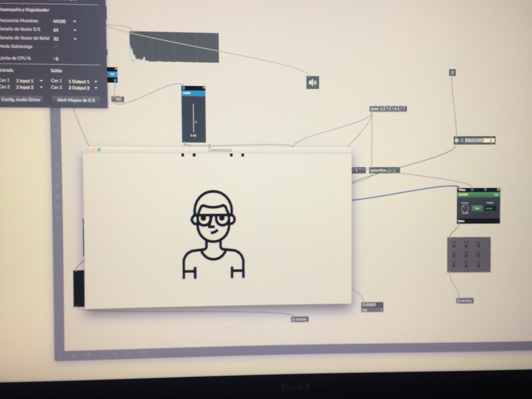532x399 pixels.
Task: Click the Config. Audio Driver button
Action: pyautogui.click(x=21, y=100)
